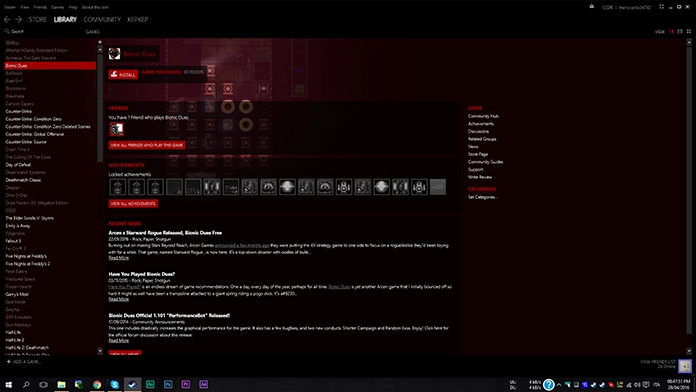This screenshot has width=696, height=392.
Task: Enter Big Picture mode via four-squares icon
Action: click(x=661, y=7)
